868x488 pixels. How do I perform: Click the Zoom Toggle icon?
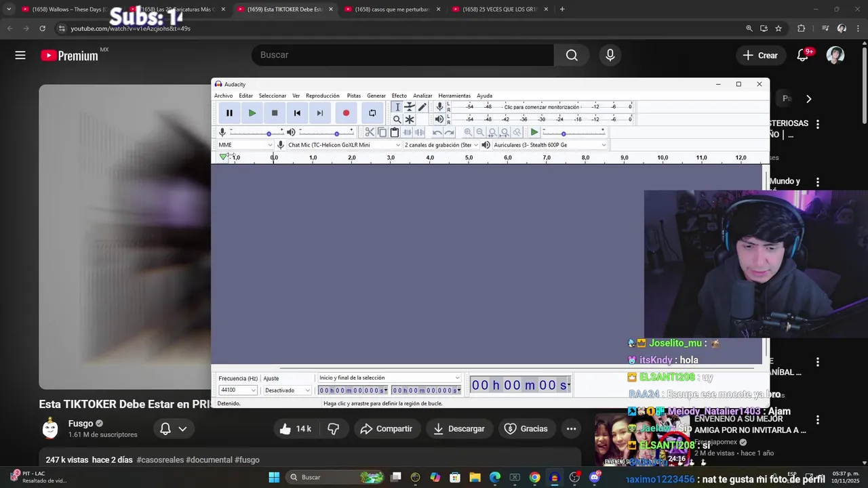[x=517, y=132]
